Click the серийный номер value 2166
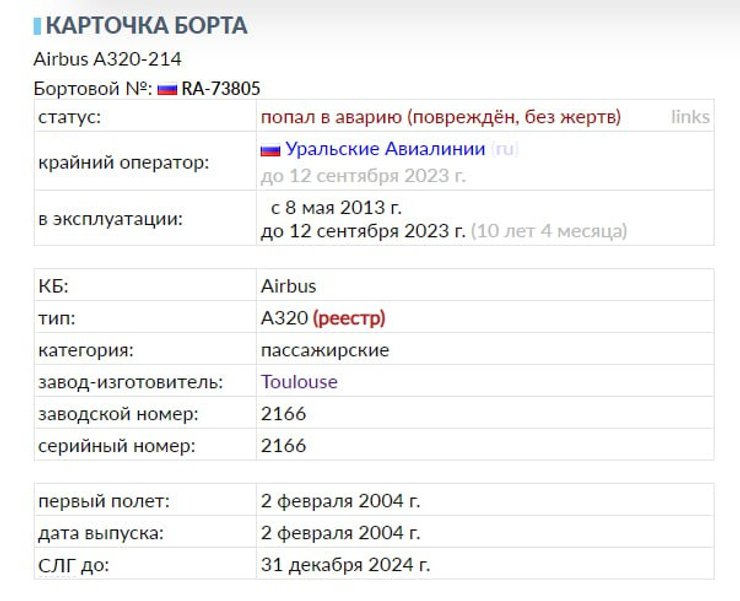 (x=283, y=445)
